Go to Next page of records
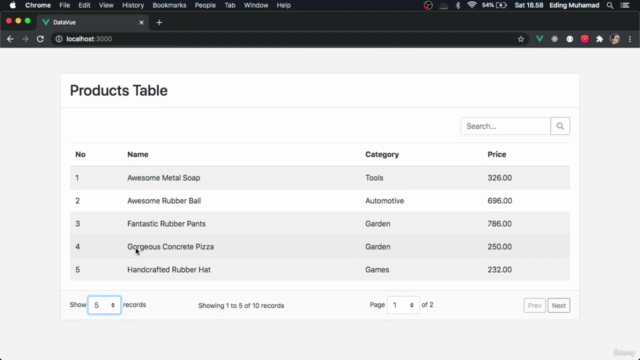The width and height of the screenshot is (640, 360). [559, 305]
